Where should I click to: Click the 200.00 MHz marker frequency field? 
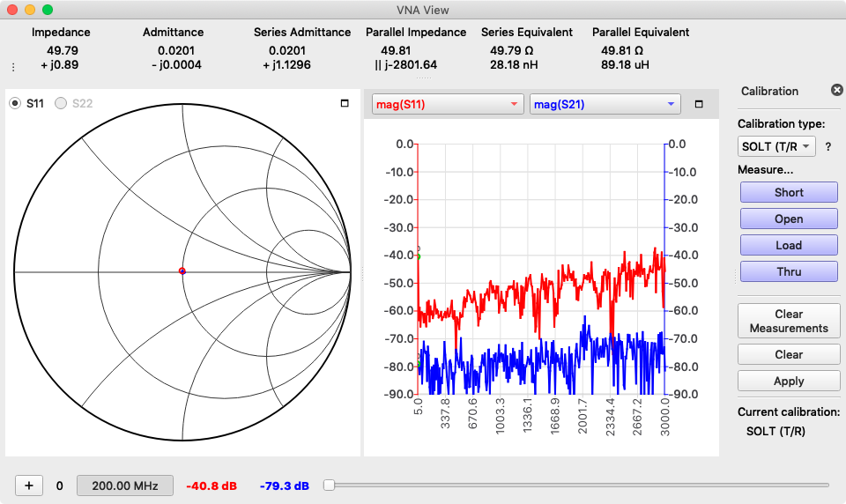pos(125,485)
